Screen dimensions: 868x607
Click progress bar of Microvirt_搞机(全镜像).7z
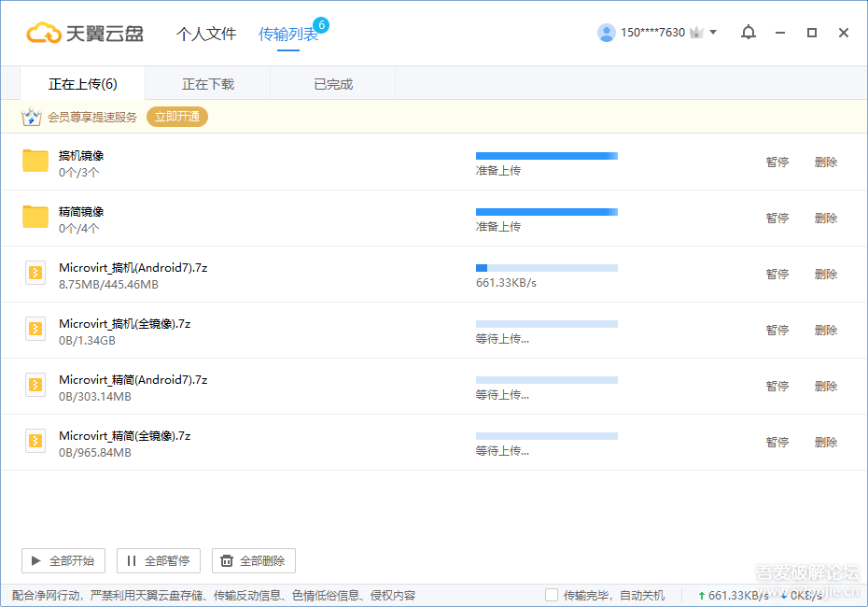(547, 324)
